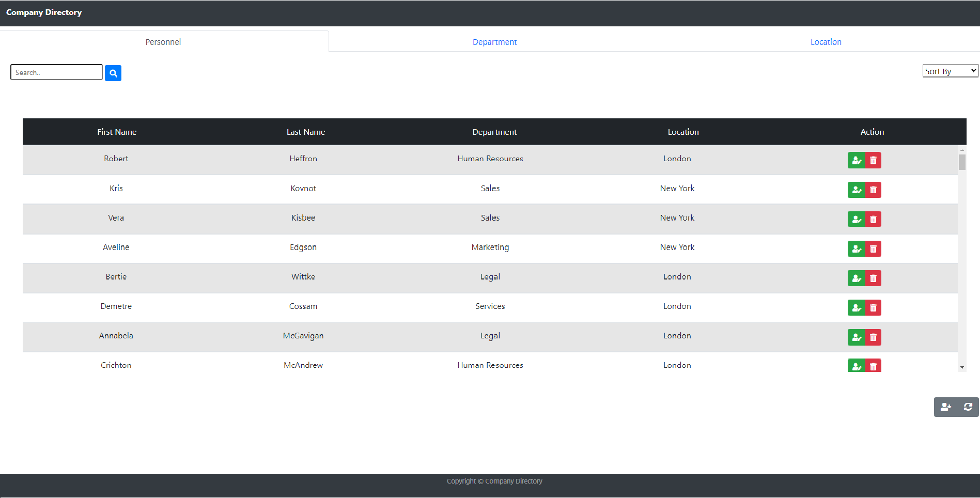
Task: Edit Annabela McGavigan's record
Action: (x=856, y=337)
